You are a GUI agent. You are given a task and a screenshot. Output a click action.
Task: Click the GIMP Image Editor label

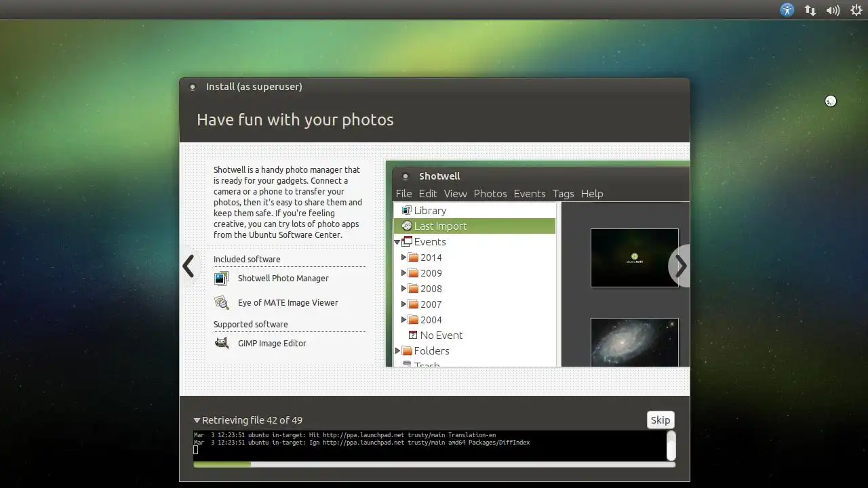[x=272, y=344]
